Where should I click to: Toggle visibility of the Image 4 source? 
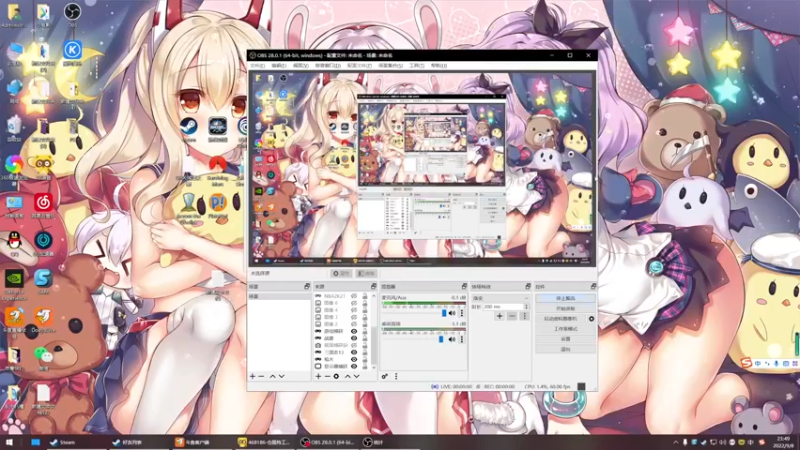[354, 310]
